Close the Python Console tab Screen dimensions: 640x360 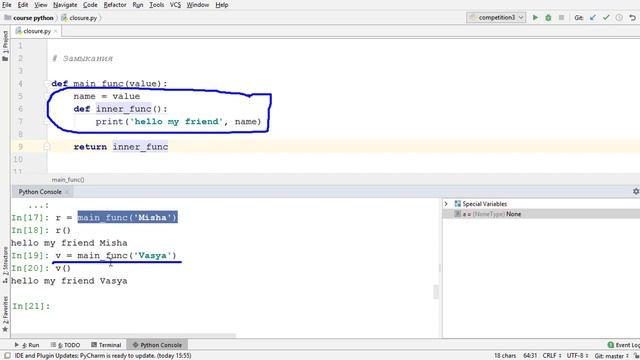[x=67, y=192]
